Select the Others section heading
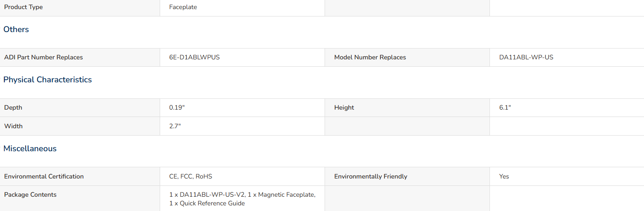 pyautogui.click(x=16, y=29)
